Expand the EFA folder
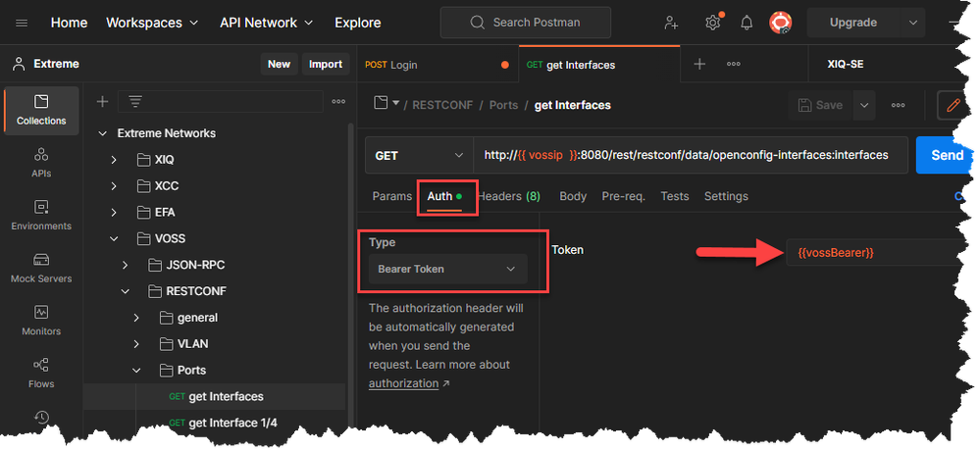The height and width of the screenshot is (453, 980). pyautogui.click(x=114, y=213)
